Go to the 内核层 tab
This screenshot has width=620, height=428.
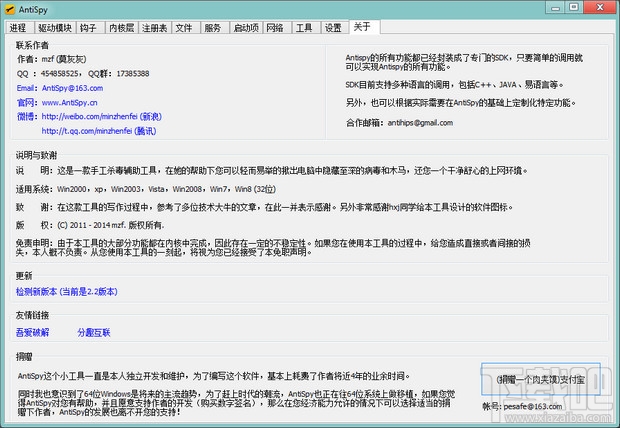click(122, 28)
